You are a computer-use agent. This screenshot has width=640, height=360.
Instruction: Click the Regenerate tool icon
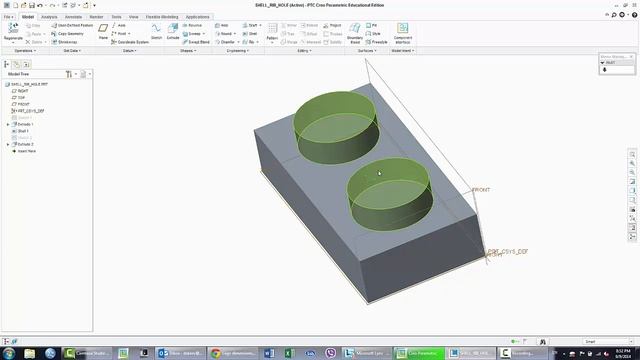point(13,28)
